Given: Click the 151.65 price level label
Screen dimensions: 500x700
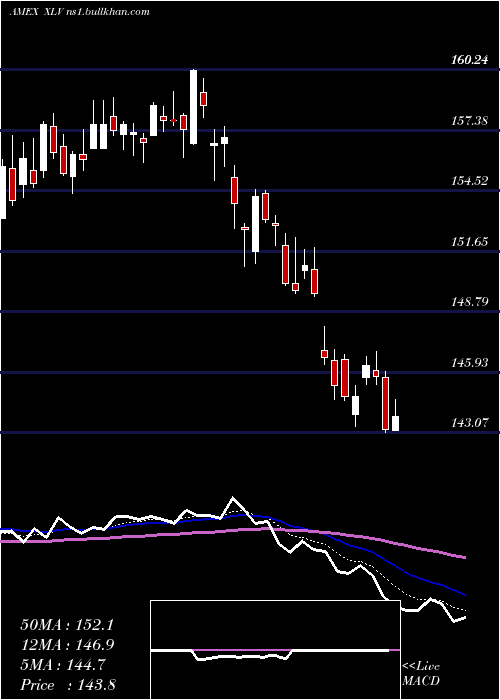Looking at the screenshot, I should tap(469, 242).
